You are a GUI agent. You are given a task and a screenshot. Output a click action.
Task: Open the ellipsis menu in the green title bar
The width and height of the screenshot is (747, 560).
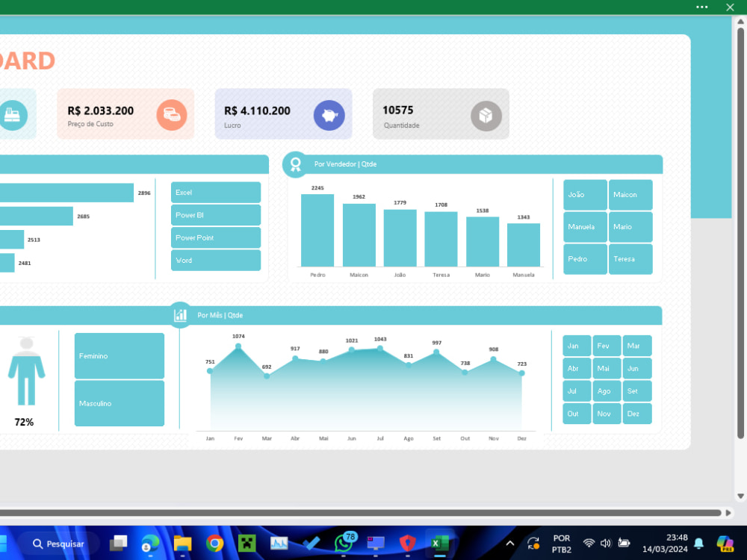[701, 7]
